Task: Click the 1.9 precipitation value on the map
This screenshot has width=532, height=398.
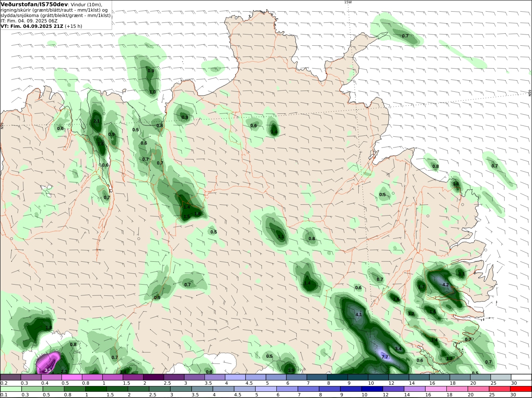Action: pos(291,371)
